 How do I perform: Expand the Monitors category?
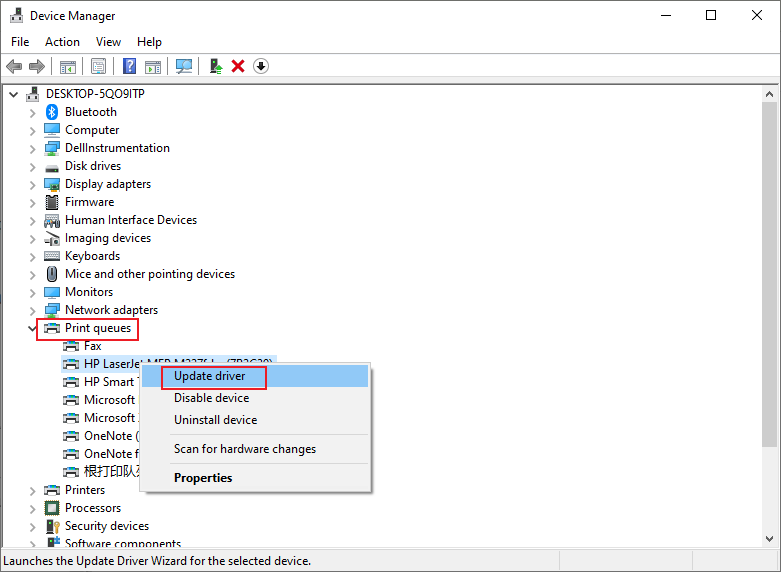(33, 293)
